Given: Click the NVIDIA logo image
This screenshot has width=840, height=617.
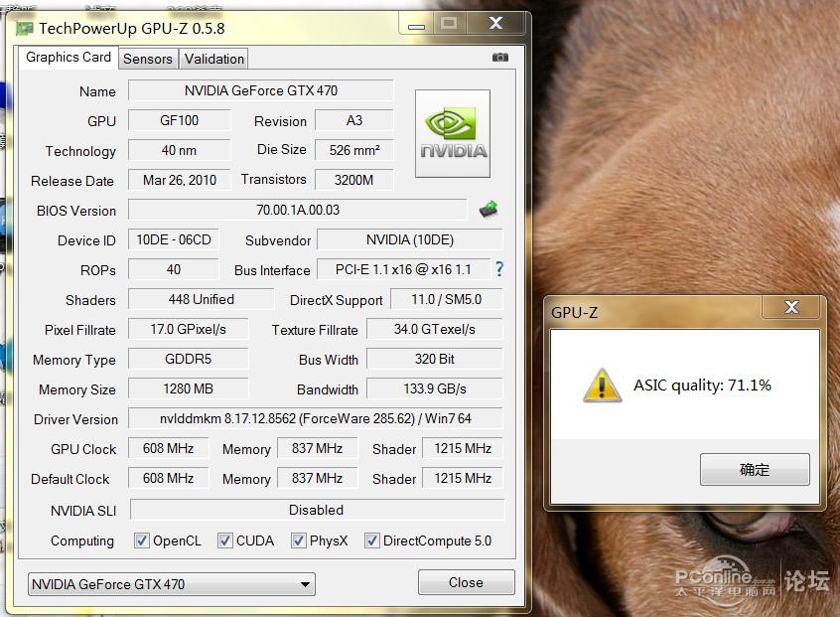Looking at the screenshot, I should click(453, 133).
